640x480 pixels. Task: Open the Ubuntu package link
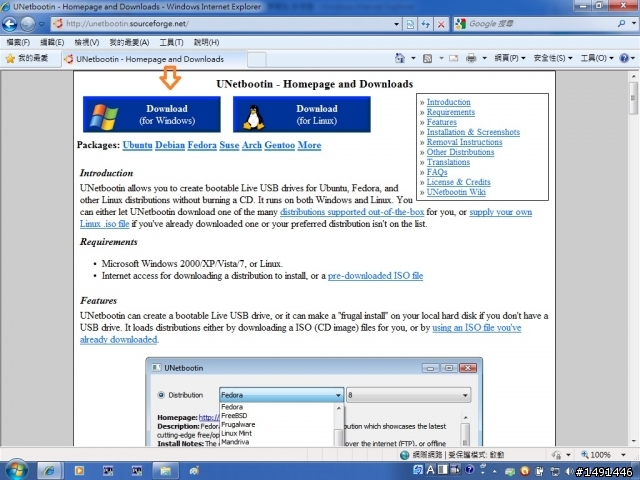coord(137,145)
